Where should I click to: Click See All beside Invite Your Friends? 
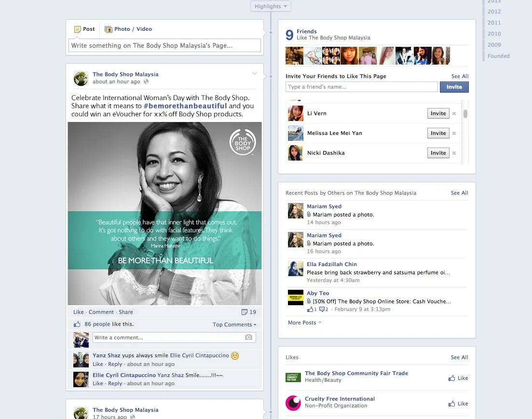pyautogui.click(x=460, y=76)
